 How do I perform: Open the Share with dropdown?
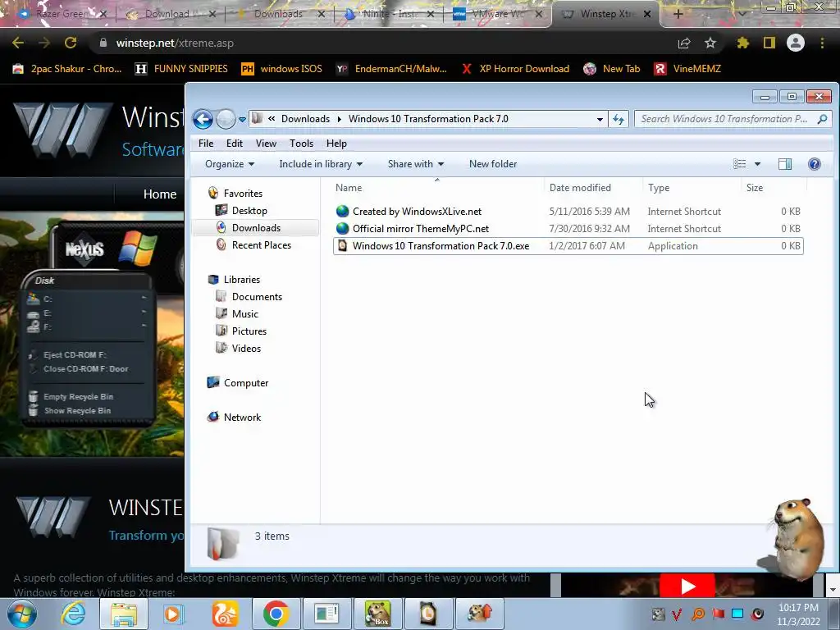416,164
